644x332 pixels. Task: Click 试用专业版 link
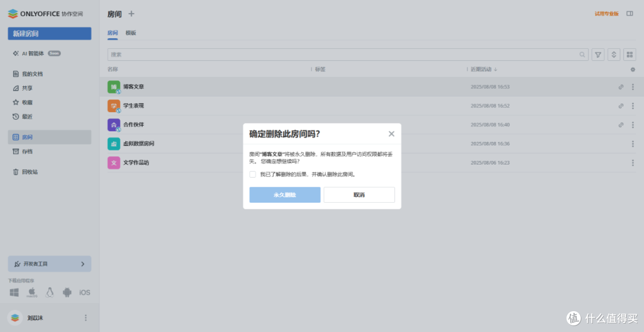pos(606,14)
